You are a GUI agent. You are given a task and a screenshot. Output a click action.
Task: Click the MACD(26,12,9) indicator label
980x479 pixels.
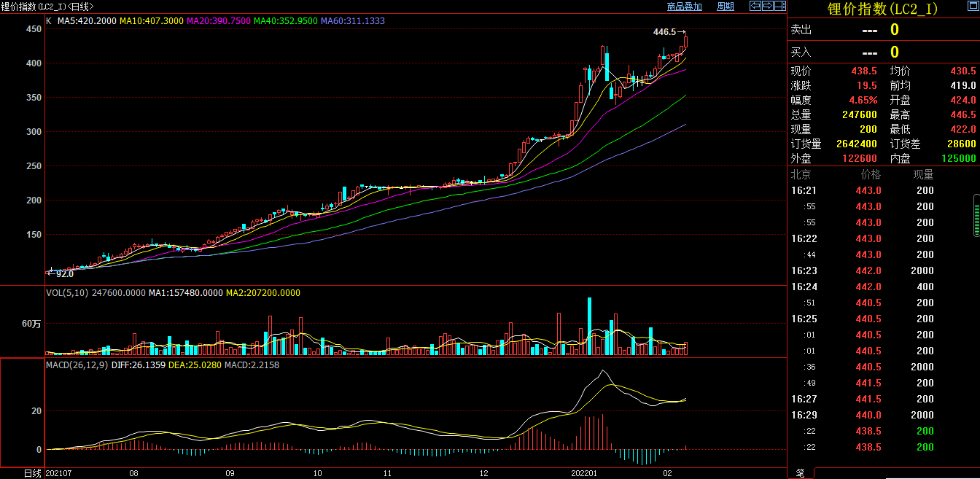[x=75, y=365]
